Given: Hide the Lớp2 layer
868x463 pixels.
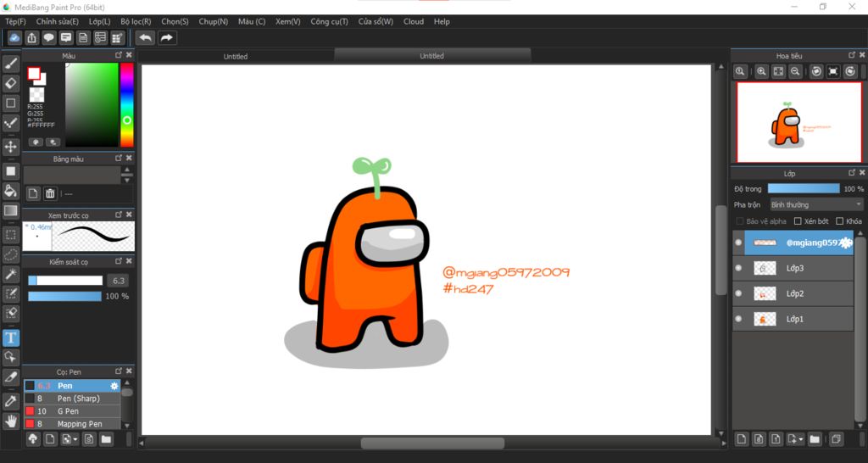Looking at the screenshot, I should click(738, 293).
